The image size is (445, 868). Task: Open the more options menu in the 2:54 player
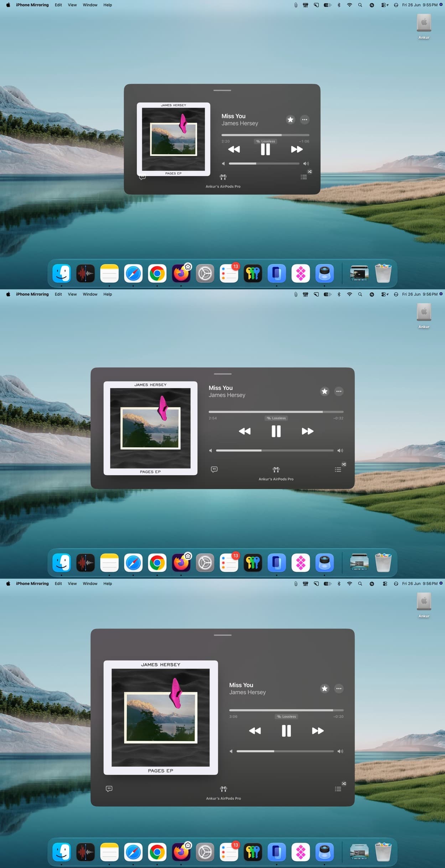(x=339, y=391)
